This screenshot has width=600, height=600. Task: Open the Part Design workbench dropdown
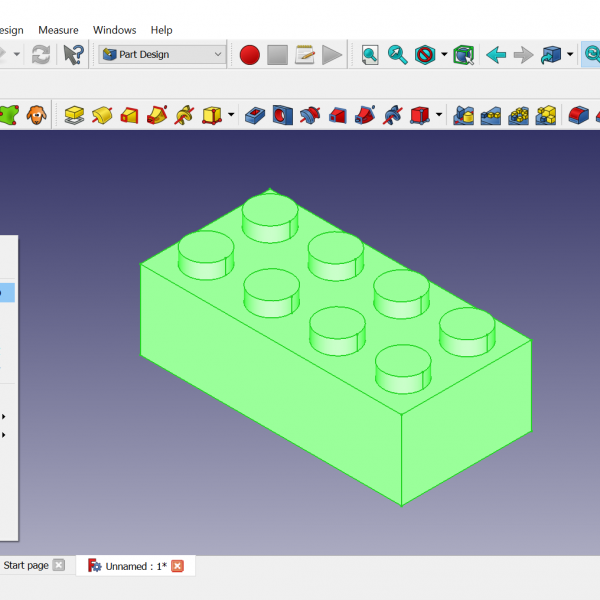[x=162, y=55]
